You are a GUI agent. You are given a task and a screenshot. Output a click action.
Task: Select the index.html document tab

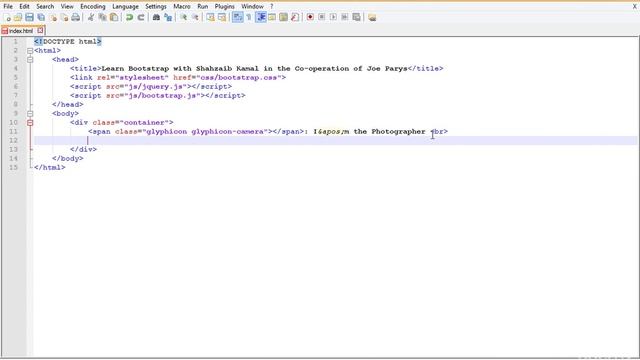(x=20, y=31)
